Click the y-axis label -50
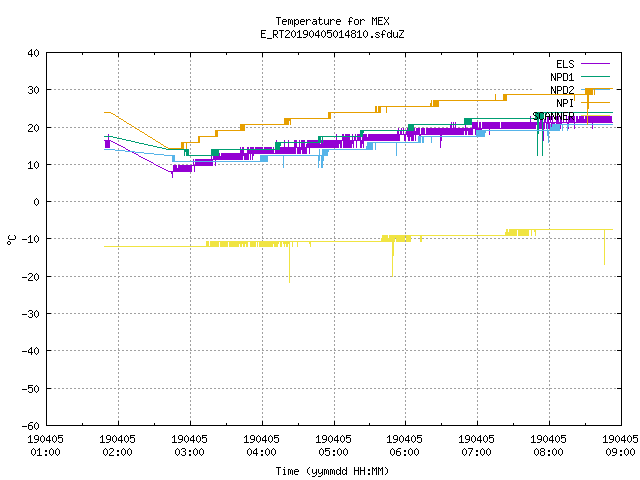The width and height of the screenshot is (640, 480). click(x=31, y=389)
